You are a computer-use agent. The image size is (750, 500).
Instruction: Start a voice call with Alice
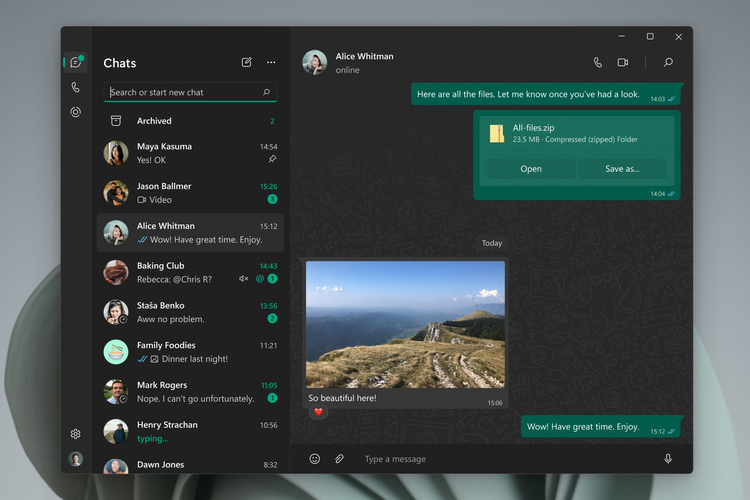coord(598,63)
